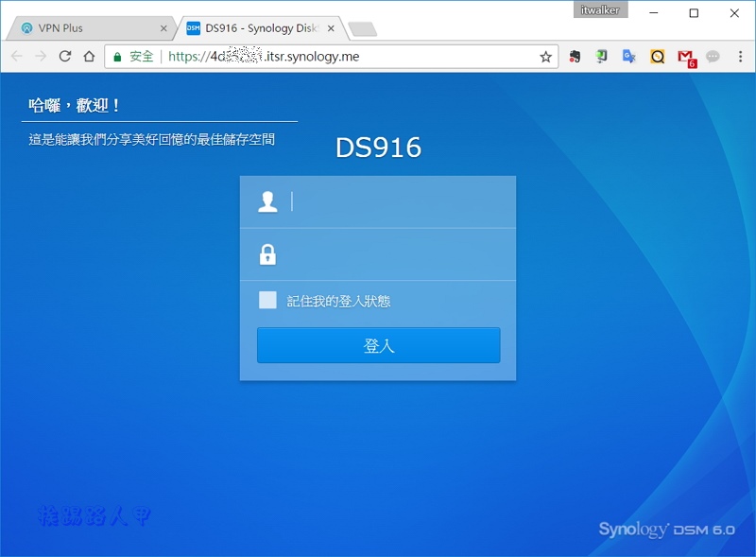
Task: Open Google Translate extension icon
Action: pos(629,57)
